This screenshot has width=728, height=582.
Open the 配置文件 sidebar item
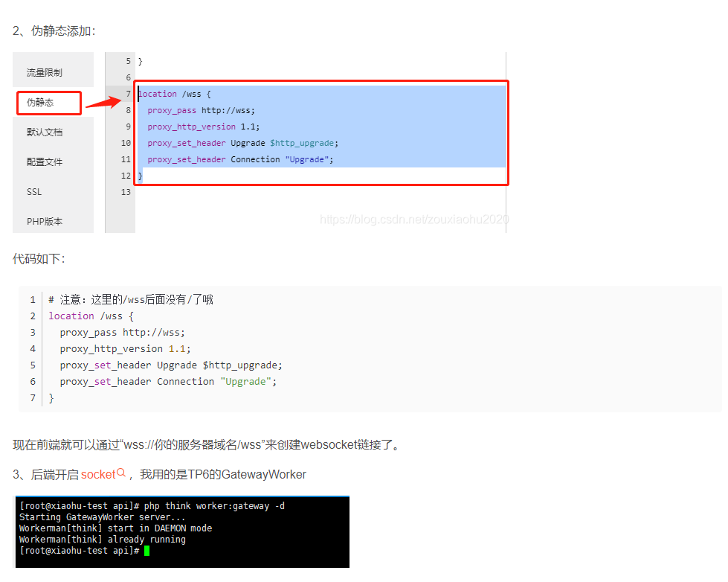pyautogui.click(x=45, y=162)
